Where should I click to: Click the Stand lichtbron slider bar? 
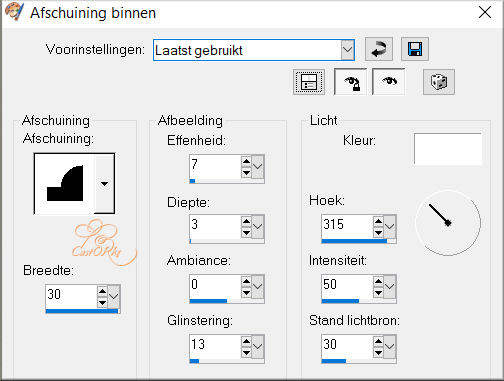[x=359, y=361]
